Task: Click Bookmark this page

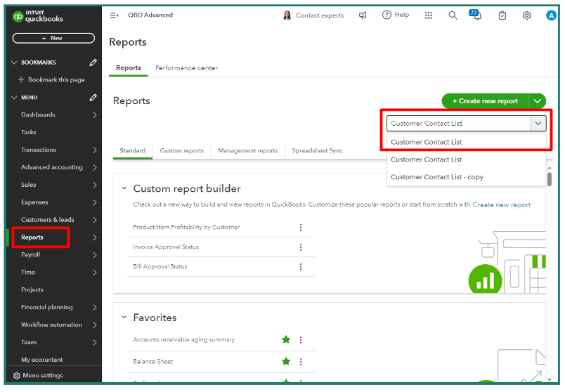Action: (56, 79)
